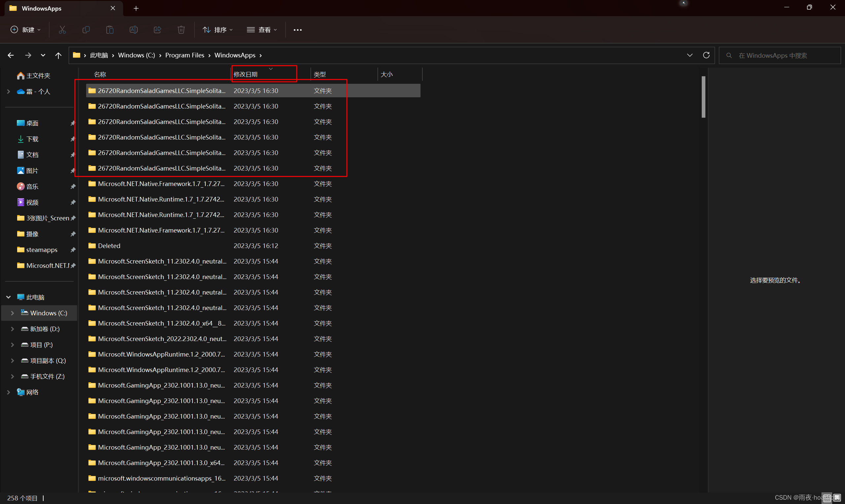Go back with the left arrow

click(x=11, y=55)
